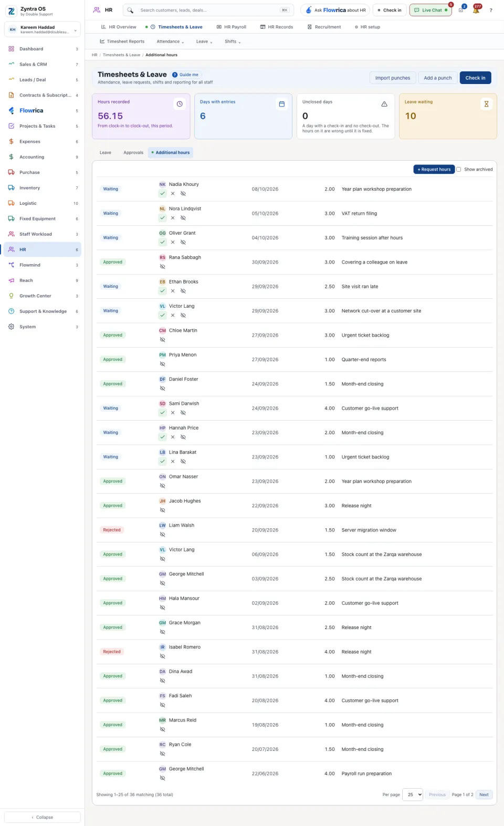This screenshot has width=504, height=826.
Task: Approve Sami Darwish's hours with the checkmark
Action: (x=163, y=413)
